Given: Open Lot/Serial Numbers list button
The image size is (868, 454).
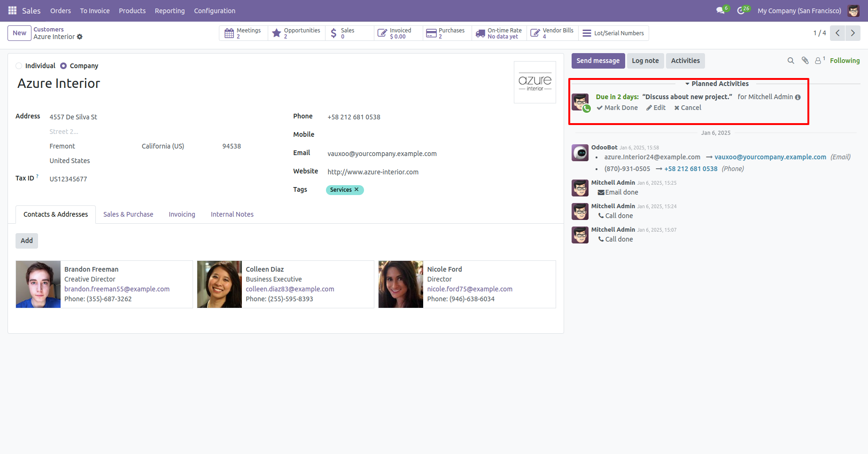Looking at the screenshot, I should pyautogui.click(x=613, y=33).
